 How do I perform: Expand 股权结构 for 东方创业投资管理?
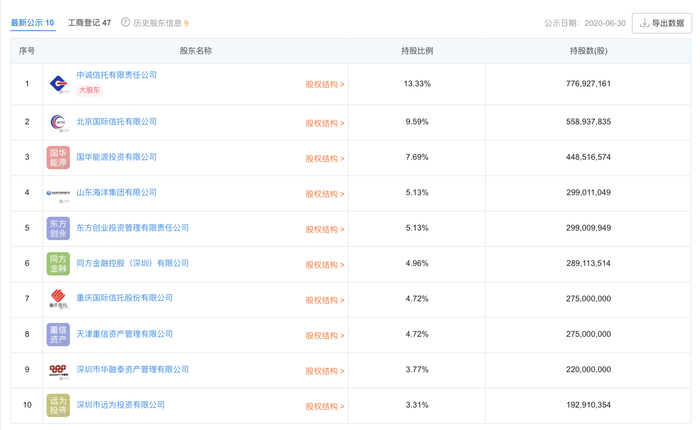[325, 230]
